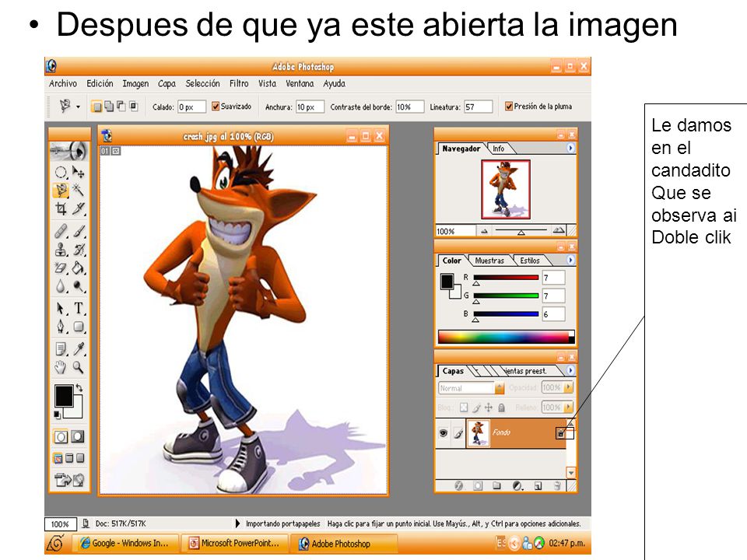Select the Dodge tool
The width and height of the screenshot is (747, 560).
click(x=79, y=286)
